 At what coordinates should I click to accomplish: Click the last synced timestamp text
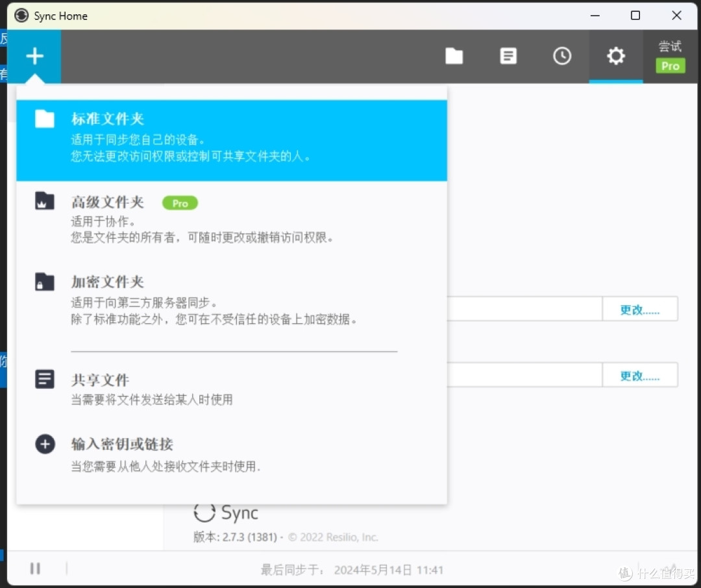point(388,570)
